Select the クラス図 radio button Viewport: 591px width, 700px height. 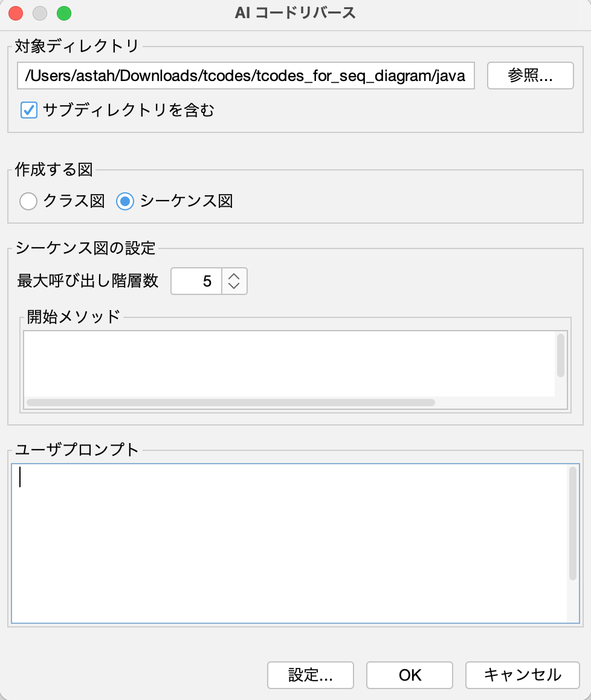(x=28, y=201)
